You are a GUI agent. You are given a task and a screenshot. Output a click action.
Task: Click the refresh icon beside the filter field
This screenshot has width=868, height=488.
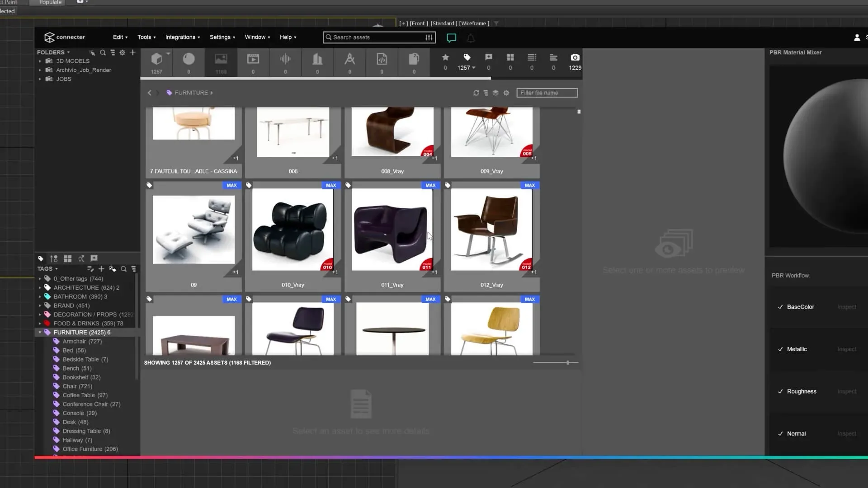click(476, 93)
